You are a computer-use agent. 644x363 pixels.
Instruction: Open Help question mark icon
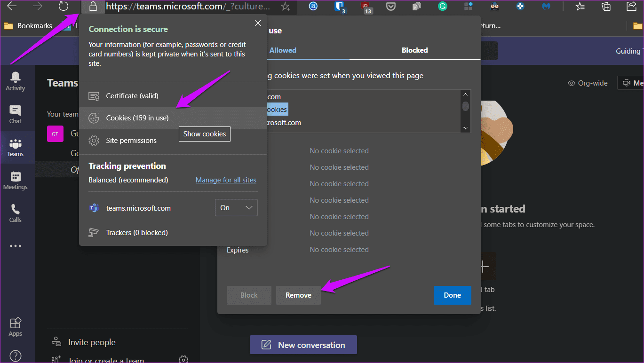tap(16, 356)
